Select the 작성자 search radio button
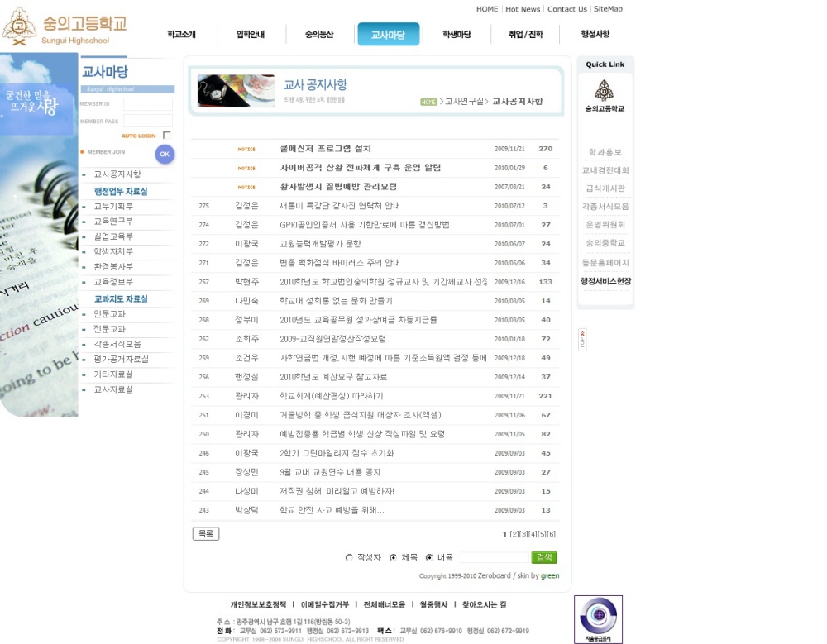 click(349, 558)
